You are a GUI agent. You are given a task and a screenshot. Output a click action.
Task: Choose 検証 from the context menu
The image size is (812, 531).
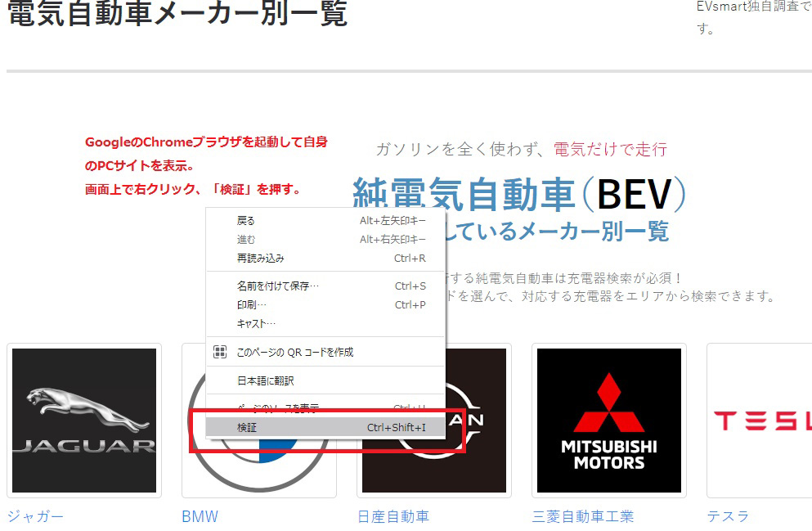click(x=325, y=427)
